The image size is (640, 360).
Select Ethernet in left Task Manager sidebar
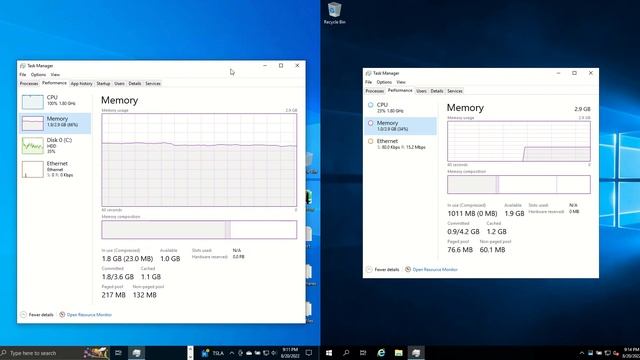point(55,169)
